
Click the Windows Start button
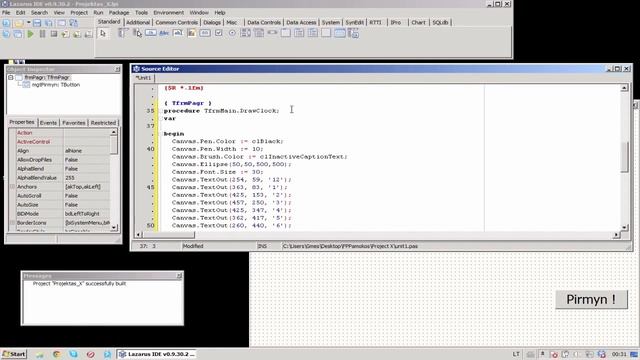point(14,354)
